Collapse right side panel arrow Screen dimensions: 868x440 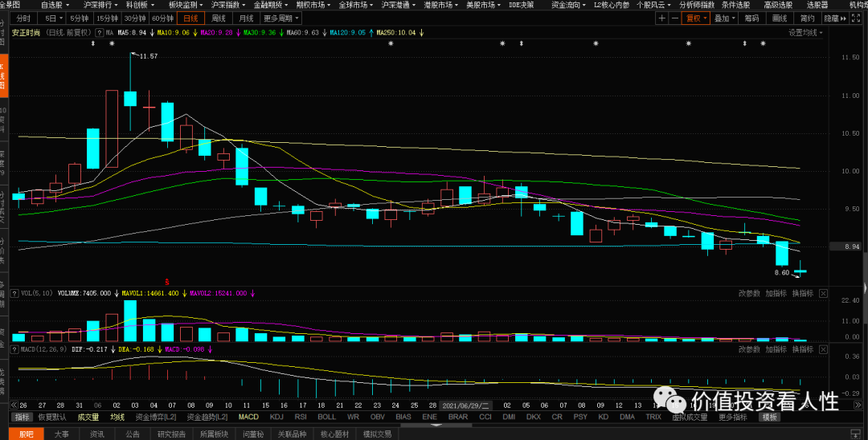pos(865,287)
